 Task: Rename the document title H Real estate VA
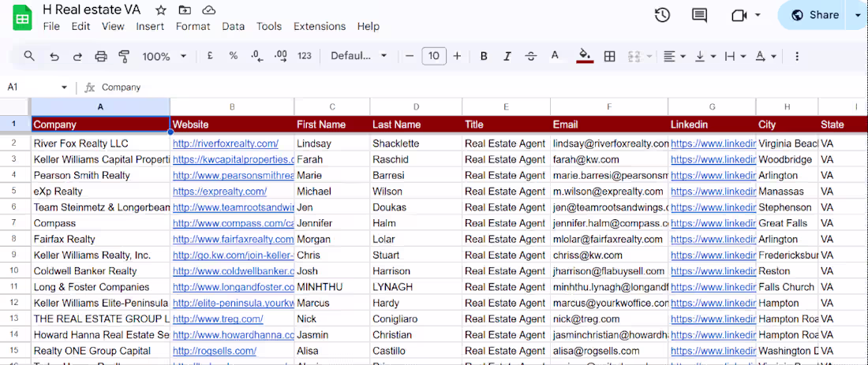(x=92, y=10)
